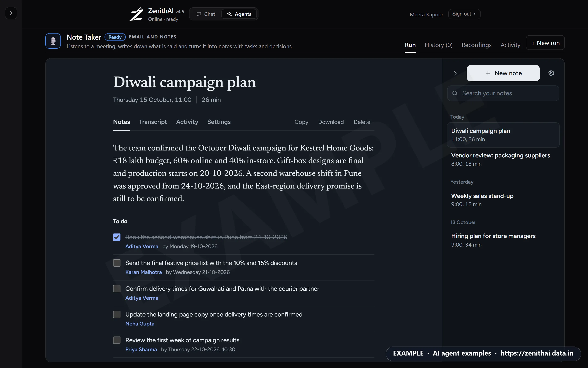
Task: Download the note
Action: click(331, 122)
